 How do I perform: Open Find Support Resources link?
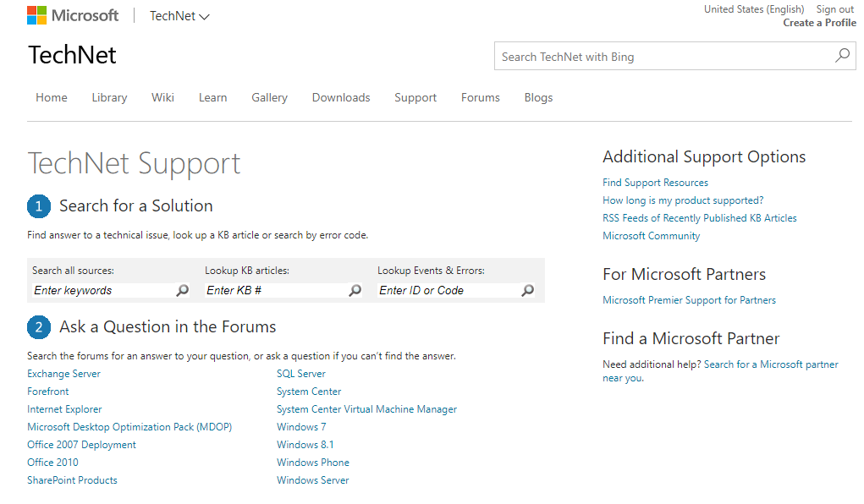point(655,183)
